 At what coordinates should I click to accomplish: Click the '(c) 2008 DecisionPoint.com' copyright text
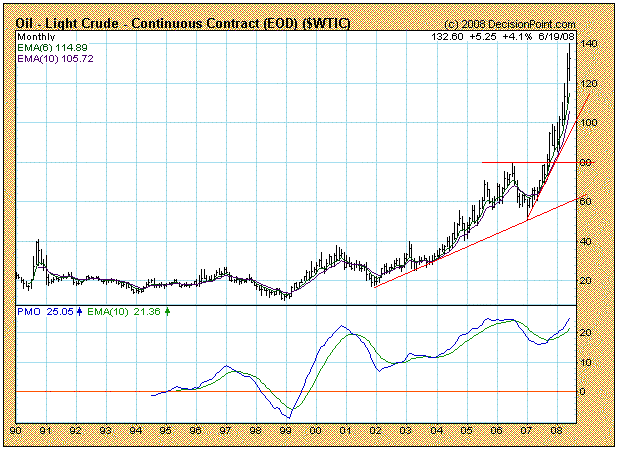tap(510, 24)
